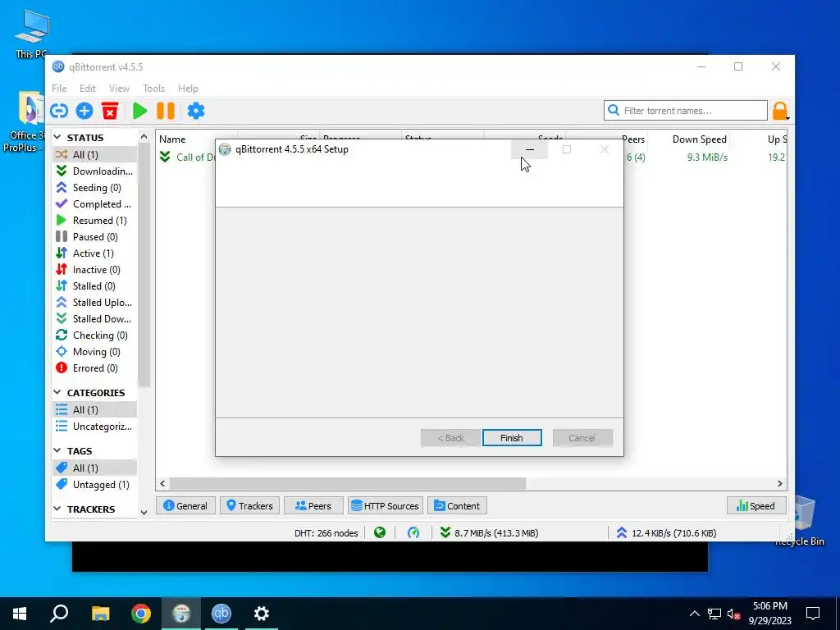Open the View menu
This screenshot has width=840, height=630.
pos(119,89)
